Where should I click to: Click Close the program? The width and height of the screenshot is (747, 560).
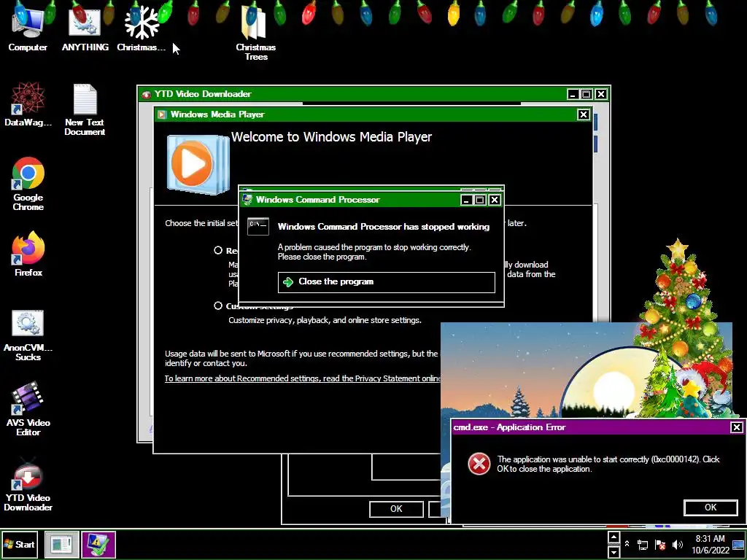(387, 282)
